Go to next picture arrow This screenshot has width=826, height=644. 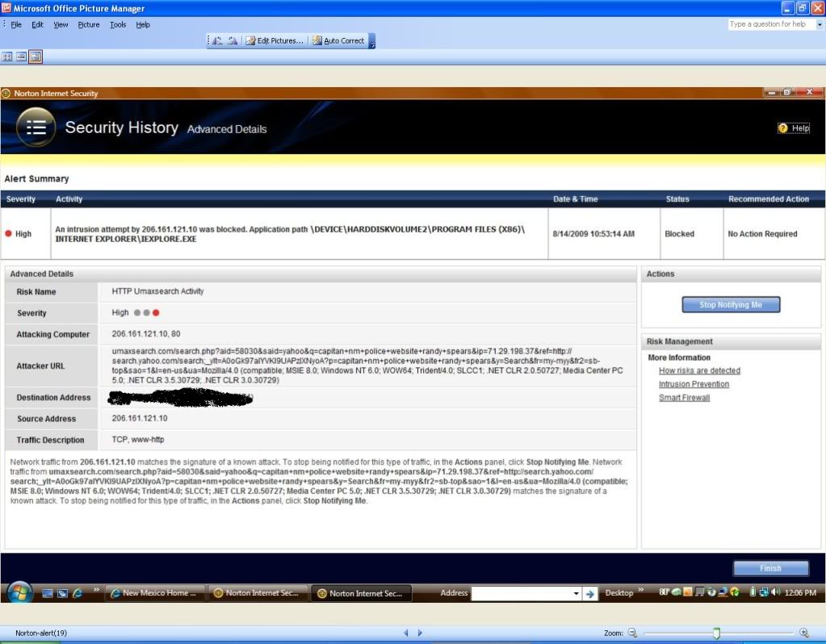click(x=420, y=633)
